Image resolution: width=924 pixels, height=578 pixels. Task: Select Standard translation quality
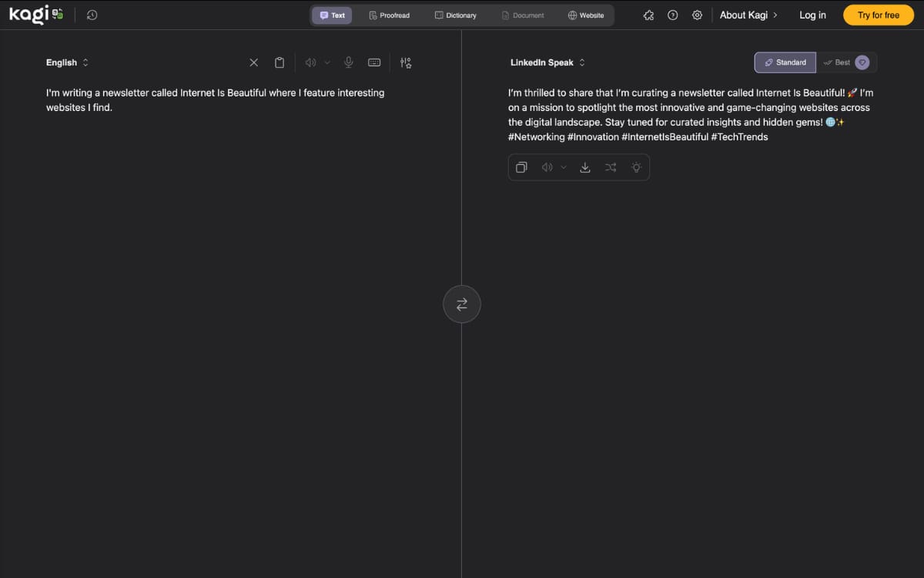pyautogui.click(x=785, y=62)
